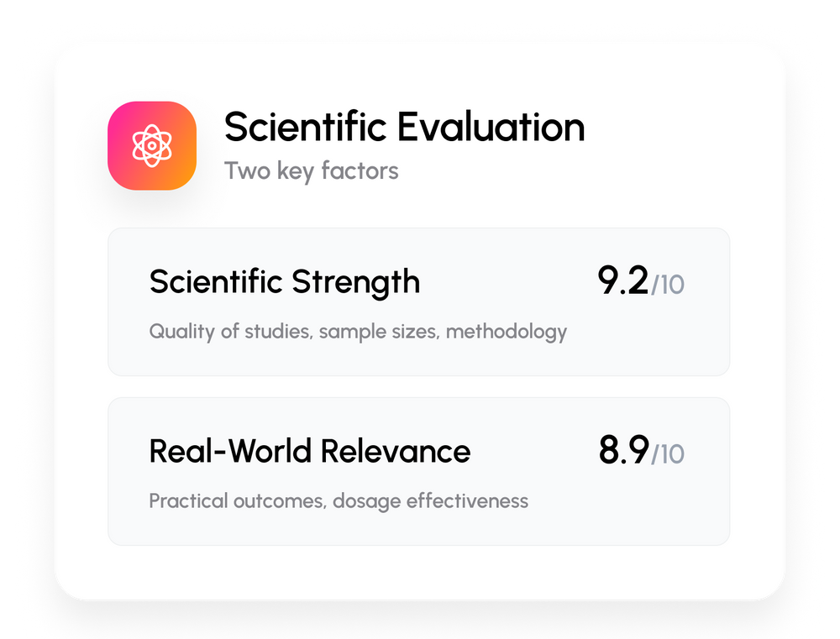Click the Two key factors subtitle
The image size is (840, 639).
point(311,171)
